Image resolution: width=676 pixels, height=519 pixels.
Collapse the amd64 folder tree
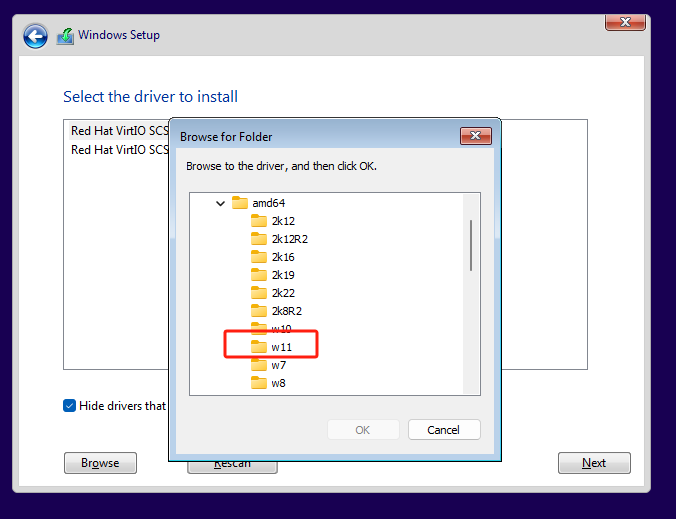click(220, 203)
